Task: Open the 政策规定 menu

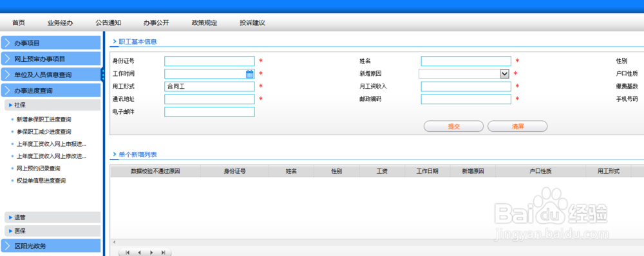Action: coord(204,23)
